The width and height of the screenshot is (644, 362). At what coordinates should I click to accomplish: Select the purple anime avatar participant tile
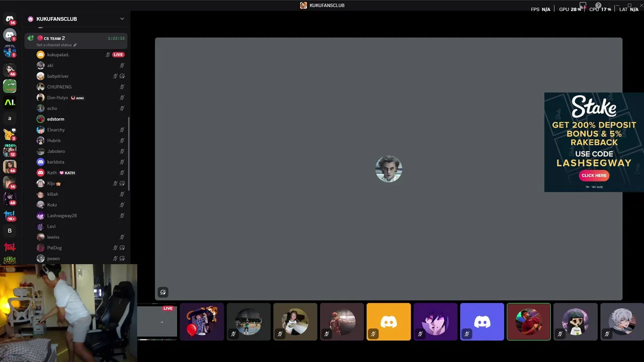pyautogui.click(x=435, y=322)
